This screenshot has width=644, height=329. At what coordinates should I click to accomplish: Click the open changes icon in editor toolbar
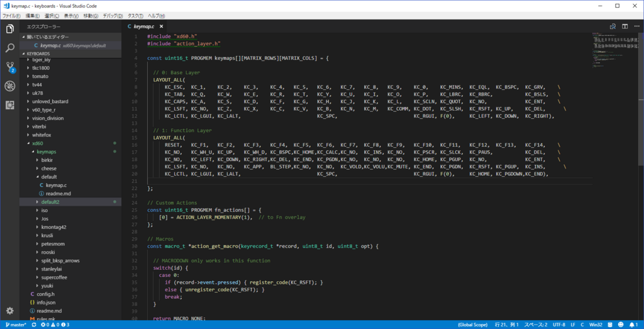coord(613,26)
